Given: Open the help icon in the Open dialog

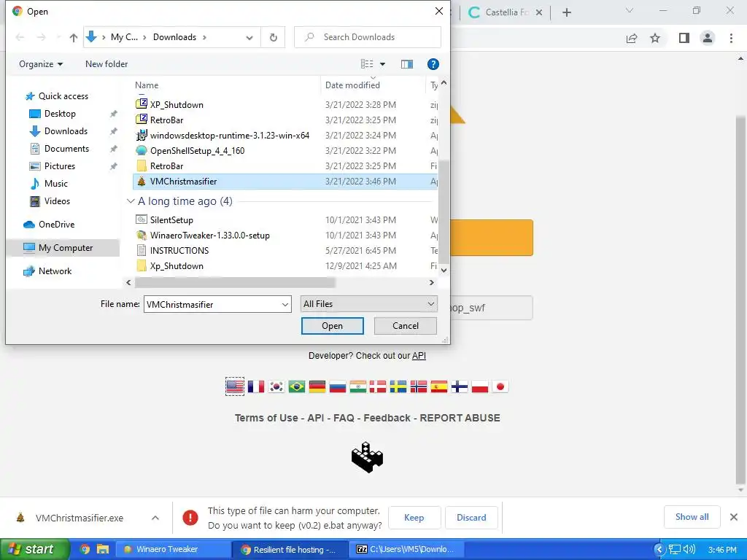Looking at the screenshot, I should [433, 64].
